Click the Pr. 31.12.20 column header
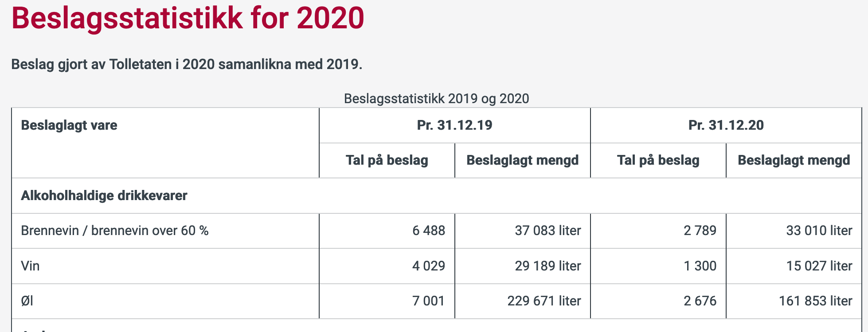This screenshot has height=332, width=868. (x=726, y=125)
